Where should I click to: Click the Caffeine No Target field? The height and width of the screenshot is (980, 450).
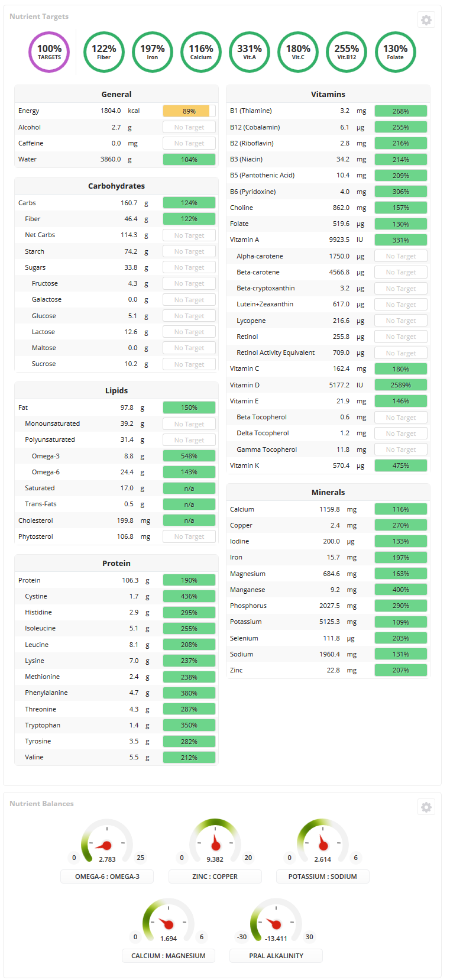[189, 143]
